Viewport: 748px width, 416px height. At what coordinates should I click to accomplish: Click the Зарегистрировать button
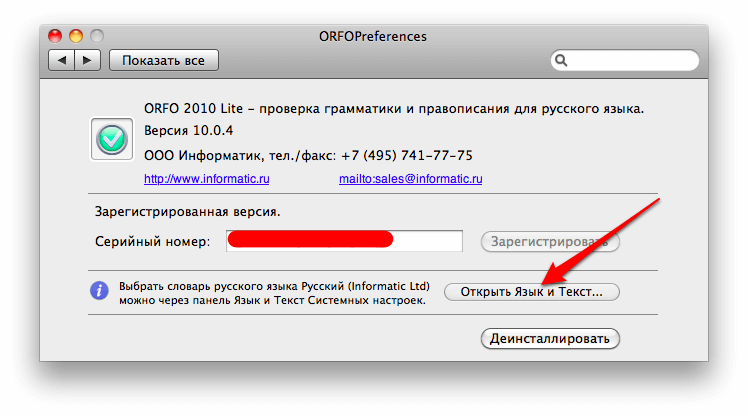[x=550, y=241]
